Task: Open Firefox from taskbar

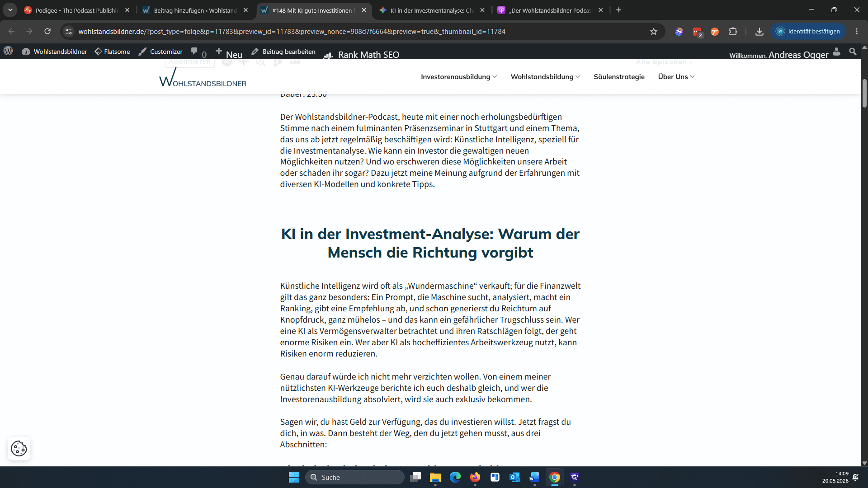Action: (x=475, y=477)
